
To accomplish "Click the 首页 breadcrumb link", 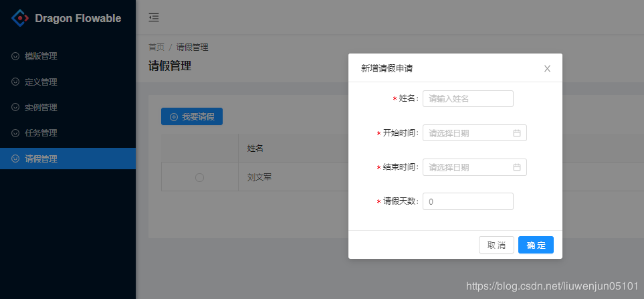I will [x=156, y=47].
